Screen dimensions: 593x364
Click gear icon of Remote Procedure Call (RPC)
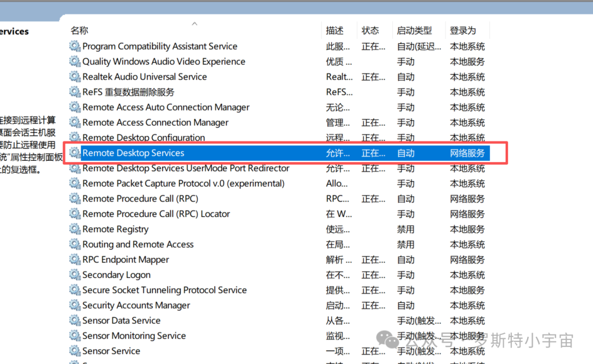click(75, 198)
